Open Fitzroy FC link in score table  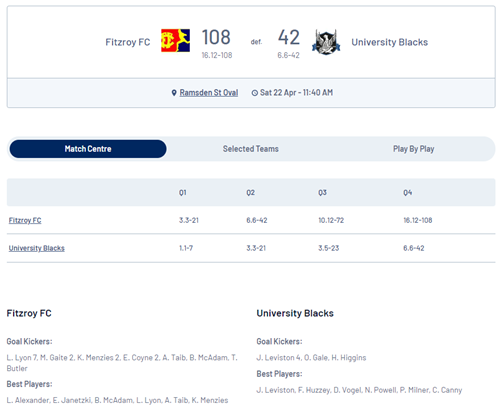[x=25, y=220]
